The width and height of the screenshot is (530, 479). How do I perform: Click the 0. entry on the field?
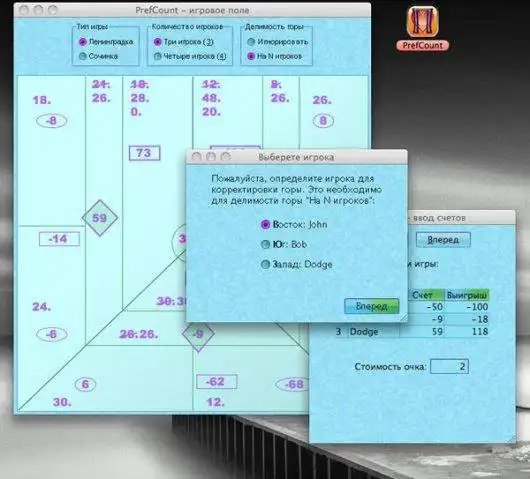click(x=136, y=112)
